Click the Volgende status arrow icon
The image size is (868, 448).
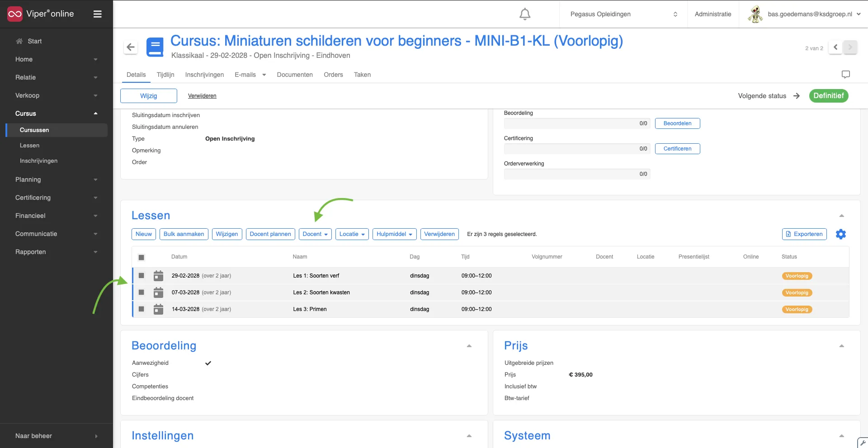[797, 96]
